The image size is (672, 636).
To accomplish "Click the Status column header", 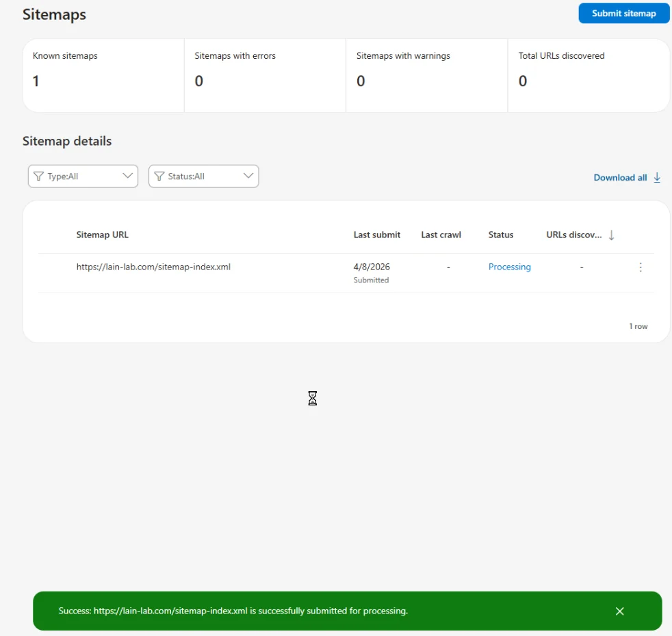I will click(x=500, y=235).
